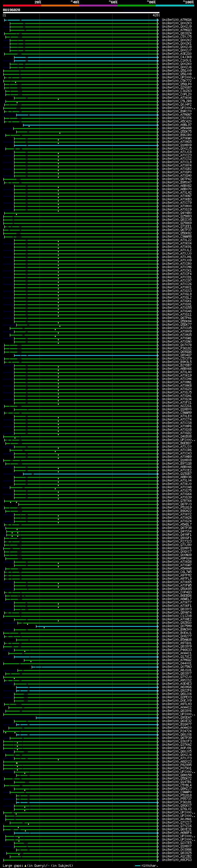Viewport: 197px width, 868px height.
Task: Click the UniRef100_B9T1Q8 label
Action: point(177,463)
